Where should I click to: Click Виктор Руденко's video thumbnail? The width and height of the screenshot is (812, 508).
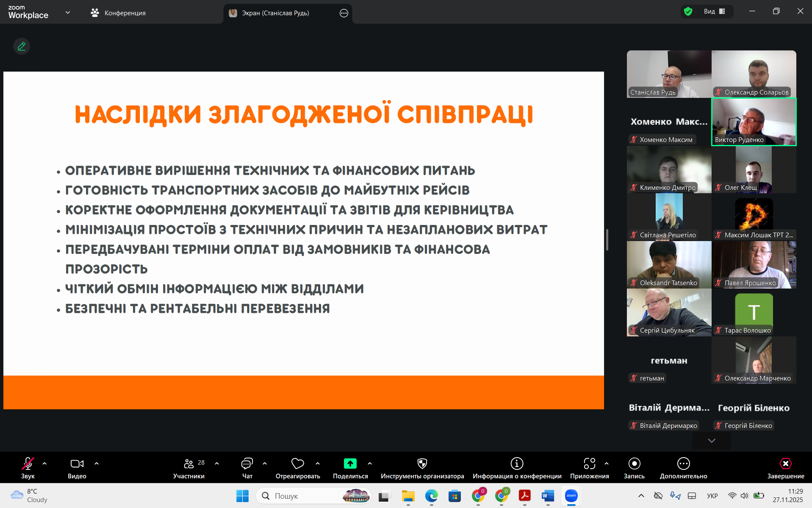754,122
